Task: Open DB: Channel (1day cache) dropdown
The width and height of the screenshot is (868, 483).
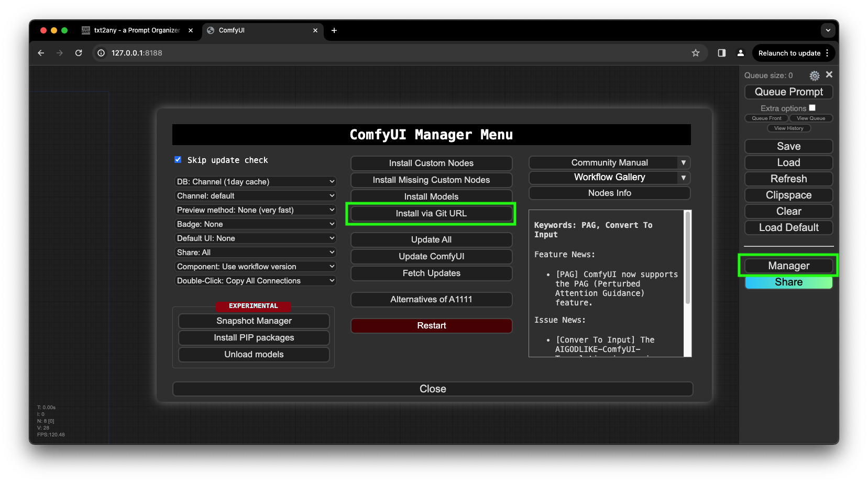Action: point(255,182)
